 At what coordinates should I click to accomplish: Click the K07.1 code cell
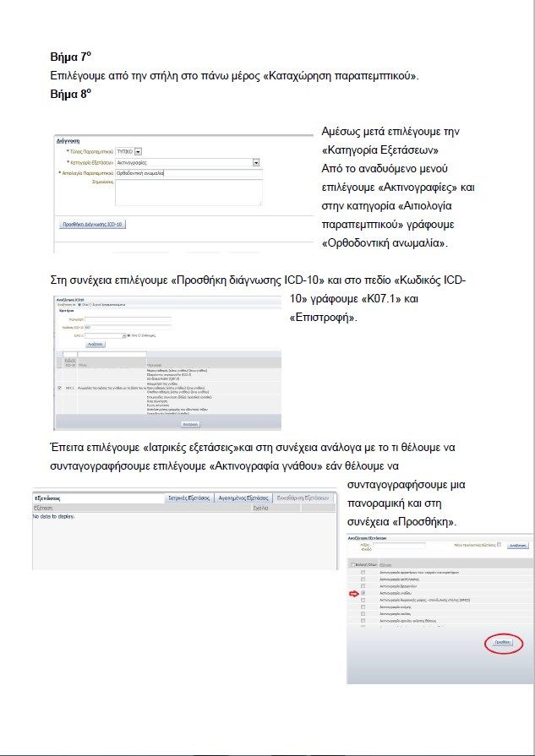(x=69, y=388)
